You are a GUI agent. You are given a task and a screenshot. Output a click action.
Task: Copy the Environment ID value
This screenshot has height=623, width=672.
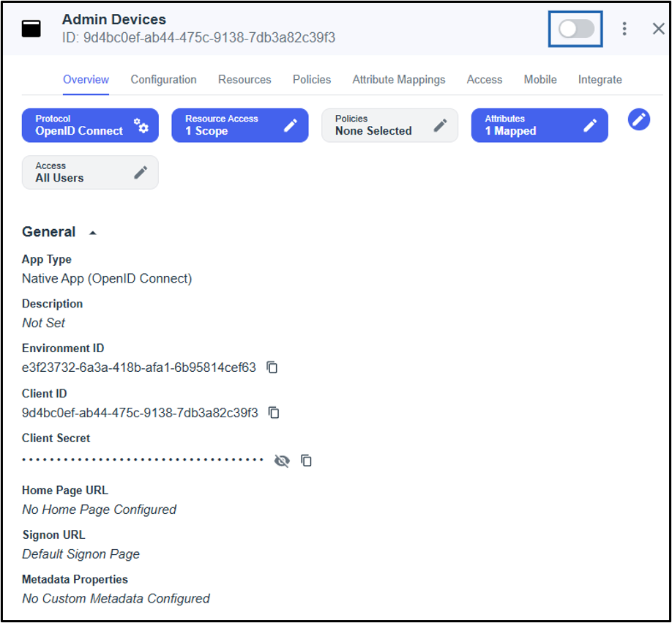[272, 368]
